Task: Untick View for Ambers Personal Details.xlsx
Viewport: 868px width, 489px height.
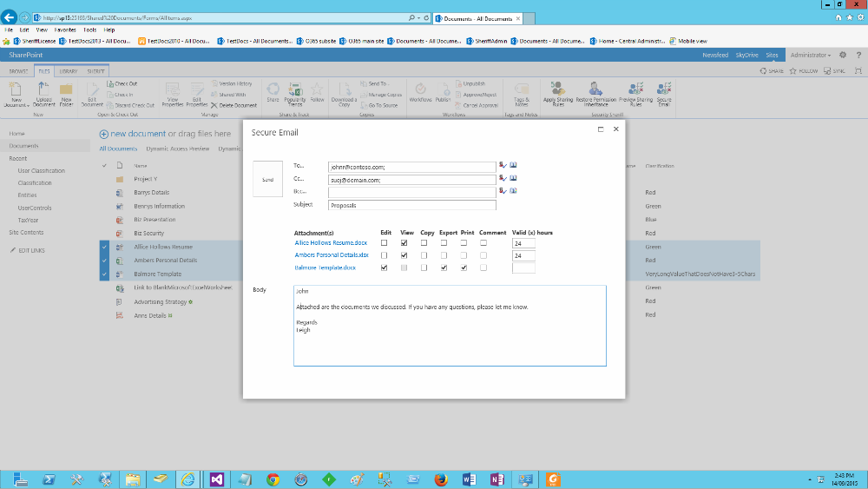Action: (x=404, y=255)
